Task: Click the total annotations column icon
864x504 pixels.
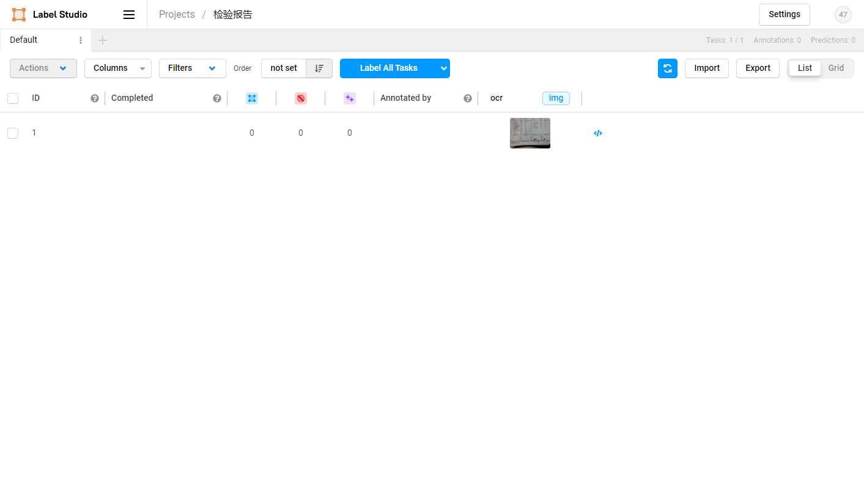Action: [252, 98]
